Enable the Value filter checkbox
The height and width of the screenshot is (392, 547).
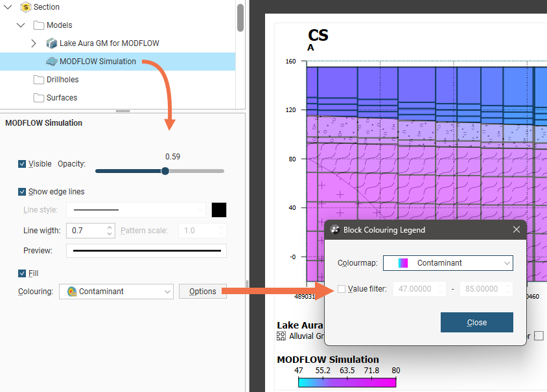pyautogui.click(x=342, y=289)
